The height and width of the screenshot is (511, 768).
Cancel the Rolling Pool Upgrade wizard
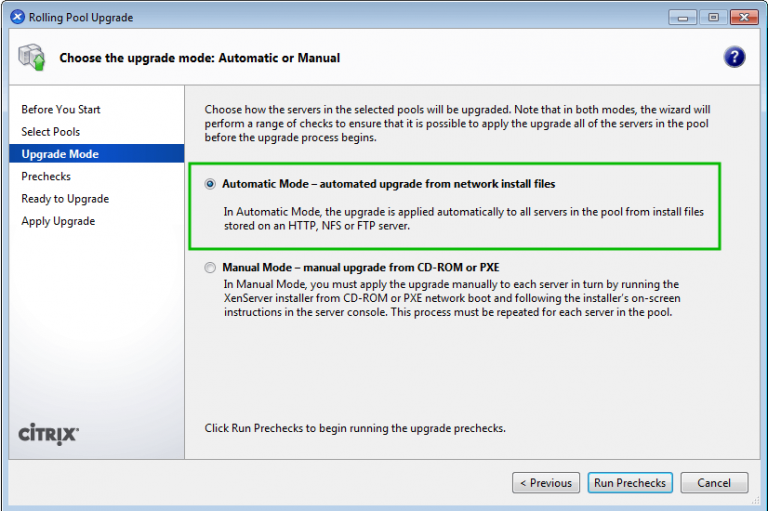(714, 483)
